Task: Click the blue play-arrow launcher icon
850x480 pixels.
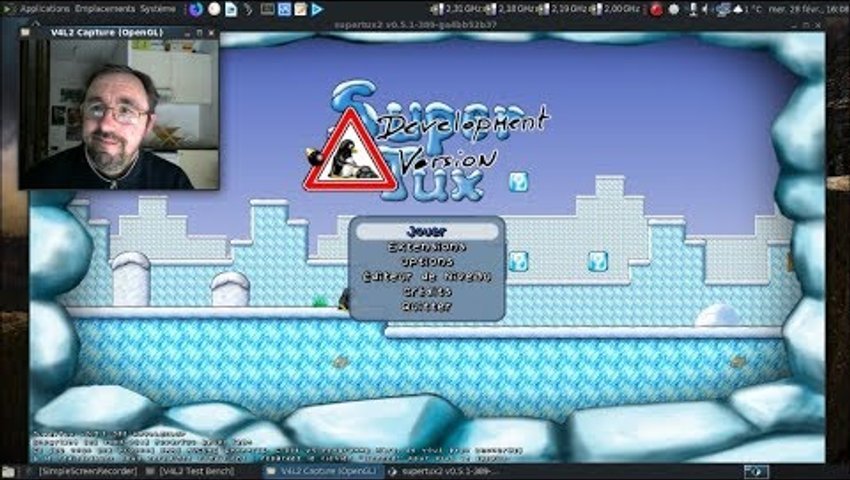Action: [x=318, y=9]
